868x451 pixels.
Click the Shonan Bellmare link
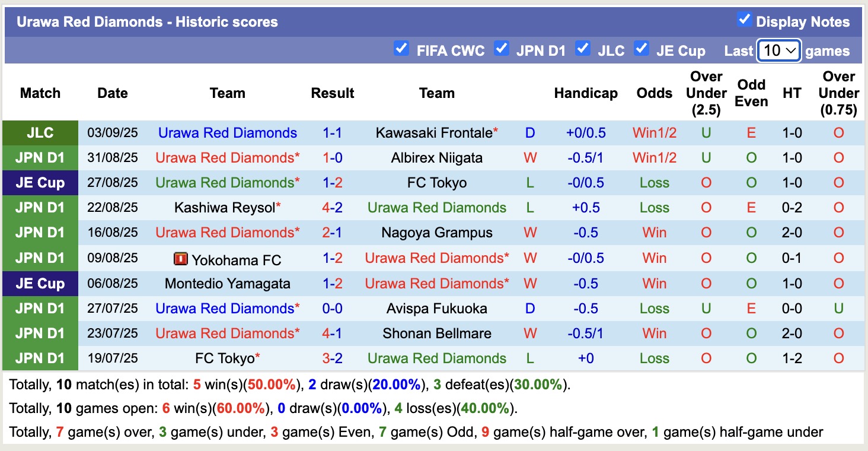coord(437,333)
